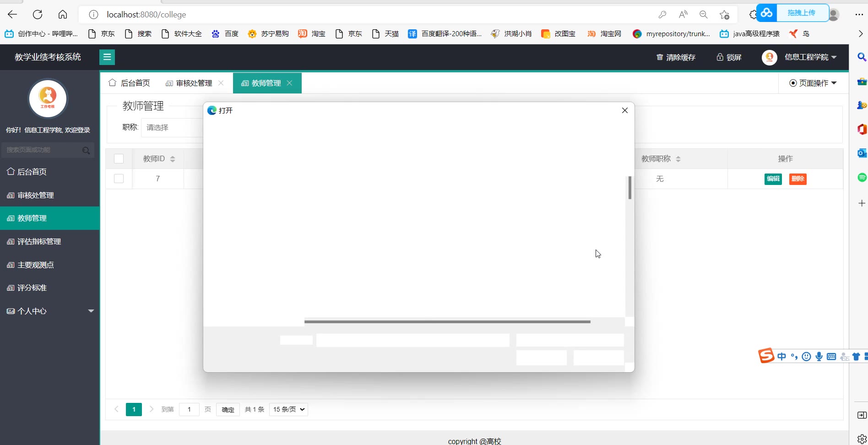Open the 15 条/页 page size dropdown
Screen dimensions: 868x445
(288, 409)
